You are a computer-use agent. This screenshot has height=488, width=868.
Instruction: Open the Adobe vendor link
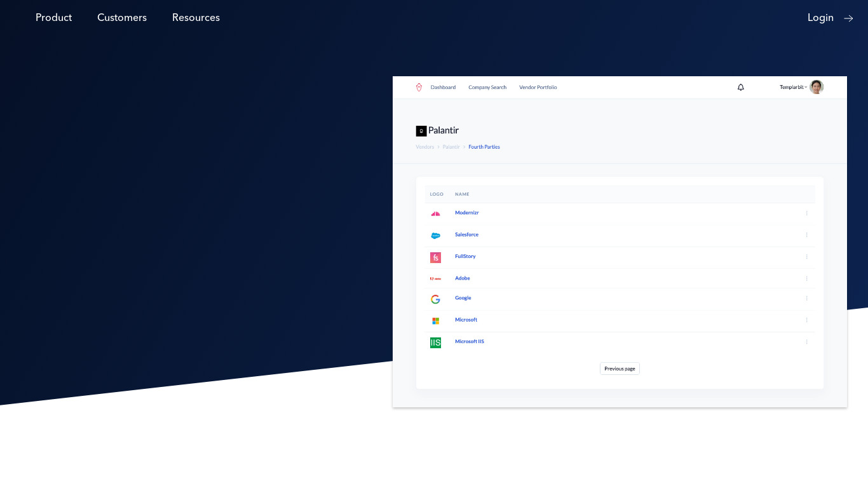click(x=463, y=278)
